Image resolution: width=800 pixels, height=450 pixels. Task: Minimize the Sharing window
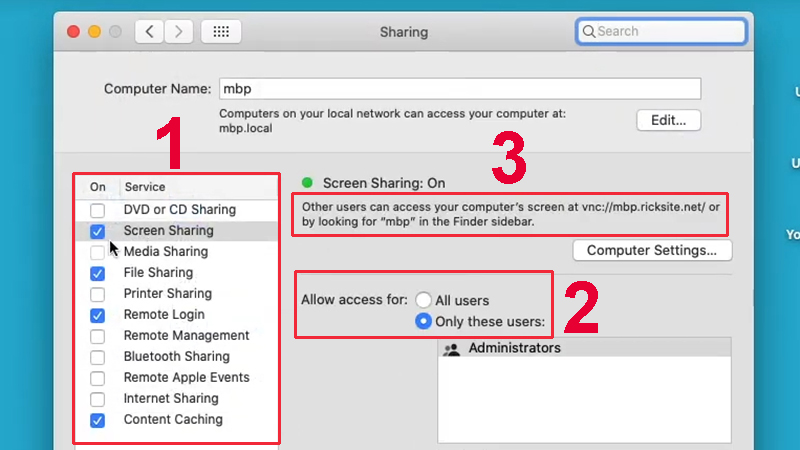(94, 32)
